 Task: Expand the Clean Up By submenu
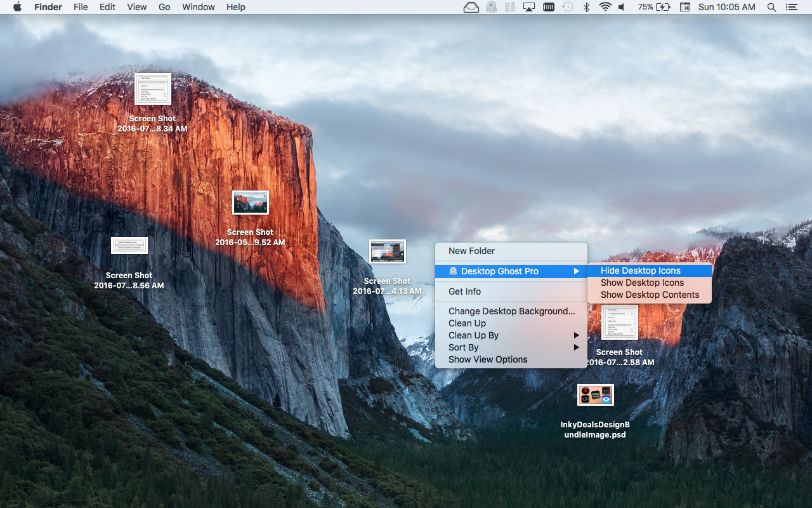click(511, 335)
